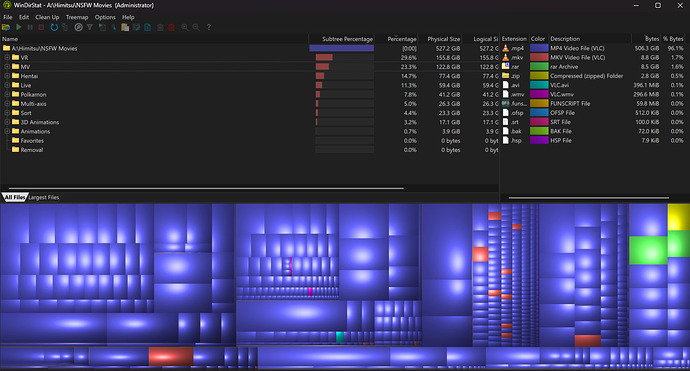Expand the Live folder node
This screenshot has width=690, height=371.
tap(7, 85)
